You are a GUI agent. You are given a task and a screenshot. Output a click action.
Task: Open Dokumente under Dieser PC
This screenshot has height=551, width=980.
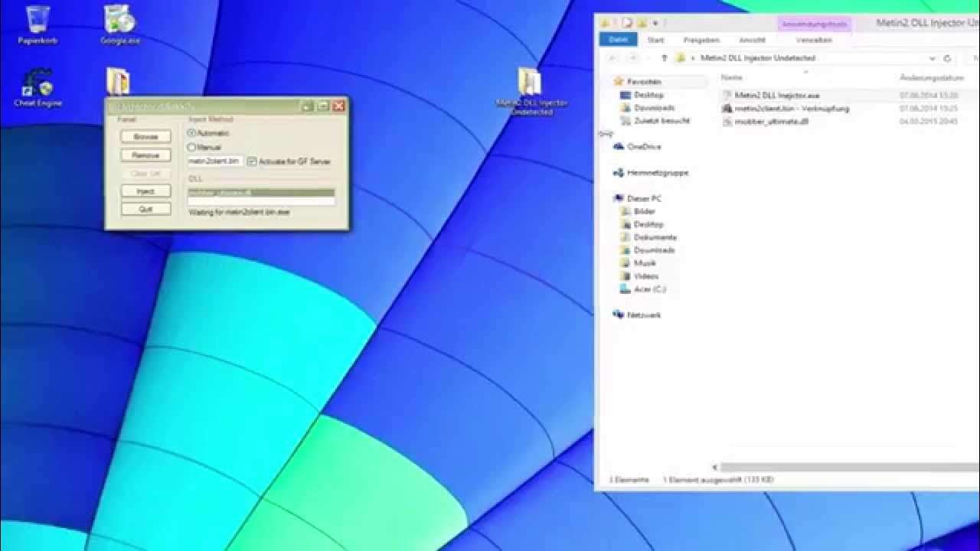655,237
